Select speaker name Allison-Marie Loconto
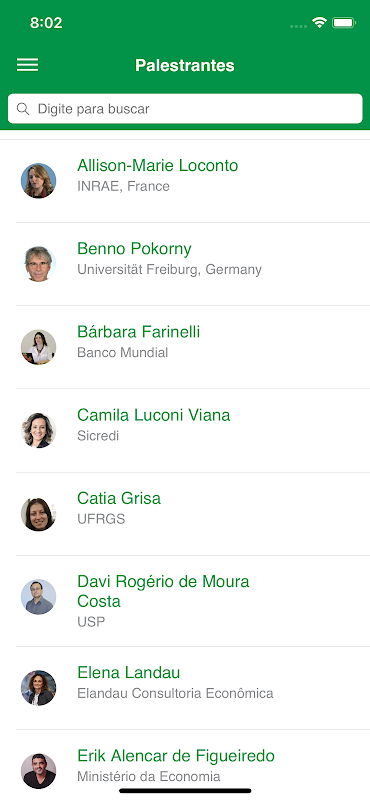The width and height of the screenshot is (370, 800). [158, 165]
